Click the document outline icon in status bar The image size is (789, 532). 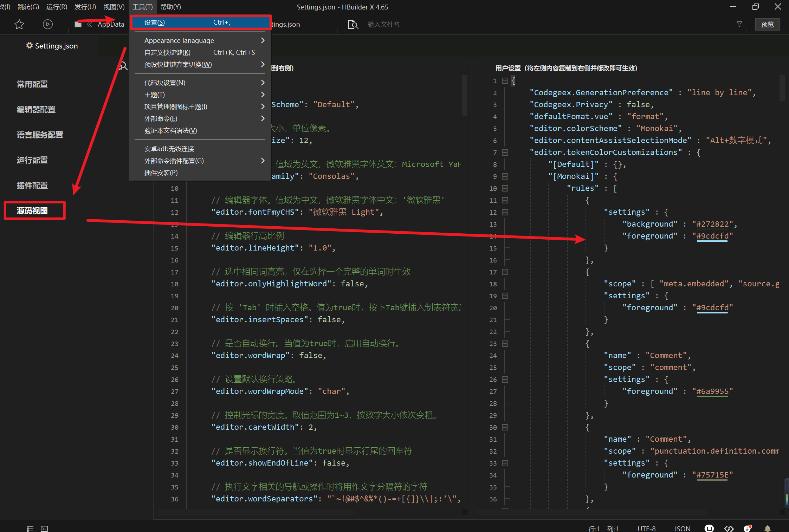click(30, 528)
